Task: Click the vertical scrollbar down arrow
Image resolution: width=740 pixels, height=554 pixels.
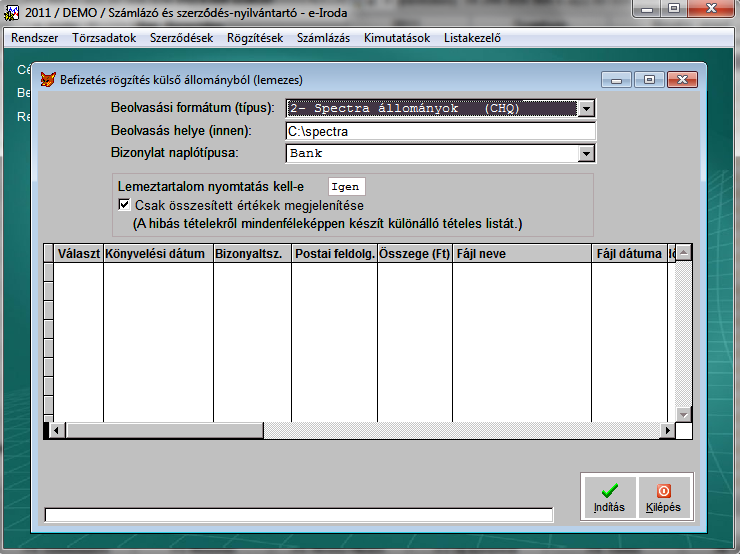Action: pos(683,414)
